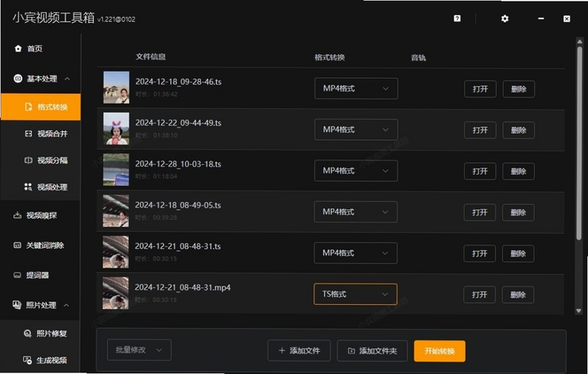Click 打开 for 2024-12-22_09-44-49.ts

(x=480, y=130)
